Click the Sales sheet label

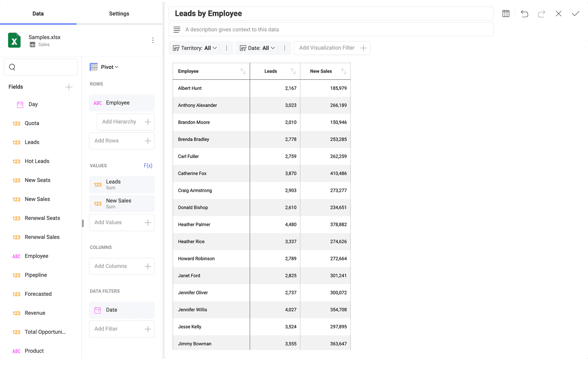[44, 45]
